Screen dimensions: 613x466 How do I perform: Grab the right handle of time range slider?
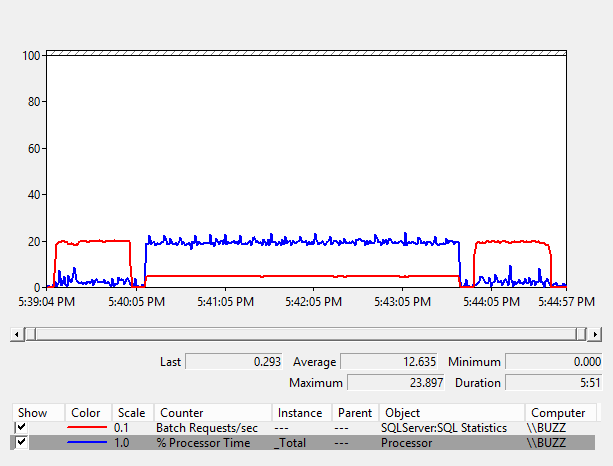pos(581,334)
